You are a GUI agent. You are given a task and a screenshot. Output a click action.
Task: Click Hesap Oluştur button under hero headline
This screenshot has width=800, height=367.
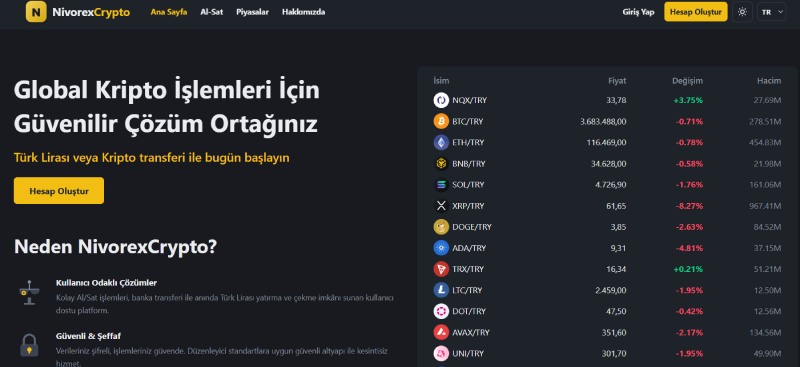coord(59,191)
